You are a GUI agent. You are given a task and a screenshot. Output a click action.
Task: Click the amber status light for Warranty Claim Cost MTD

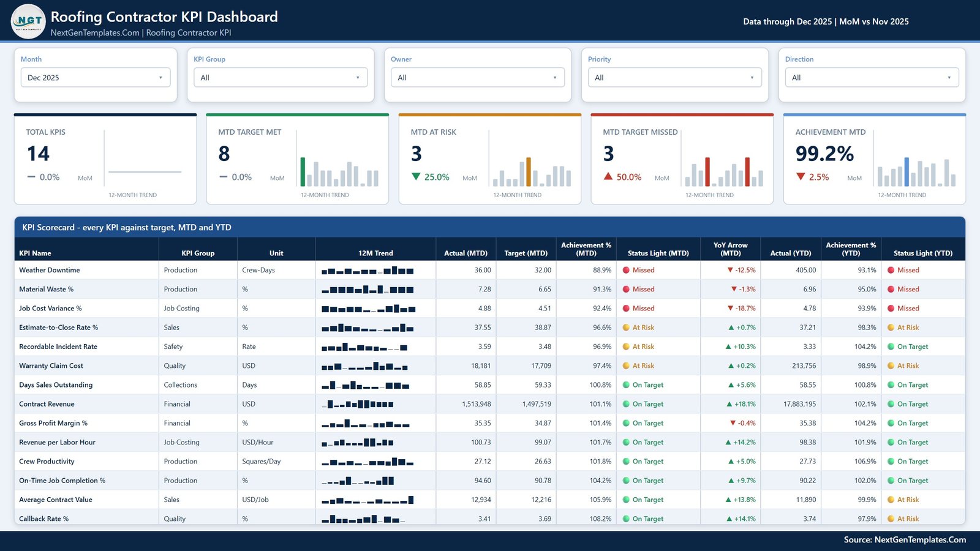626,366
